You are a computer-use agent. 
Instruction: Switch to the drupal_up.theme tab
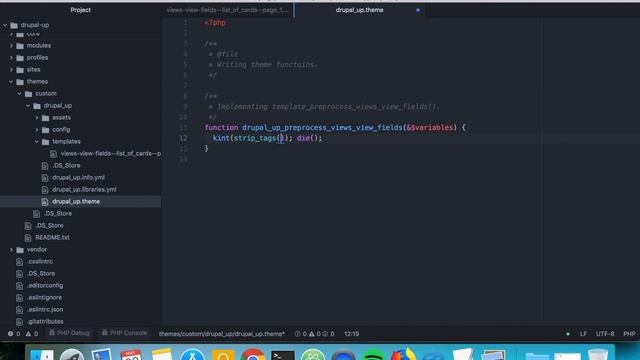359,10
